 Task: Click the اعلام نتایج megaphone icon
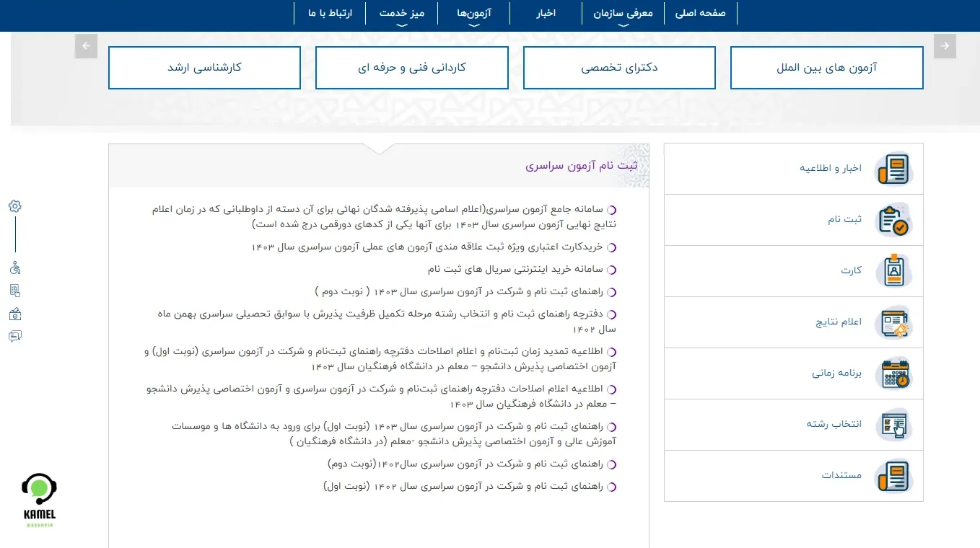click(893, 322)
